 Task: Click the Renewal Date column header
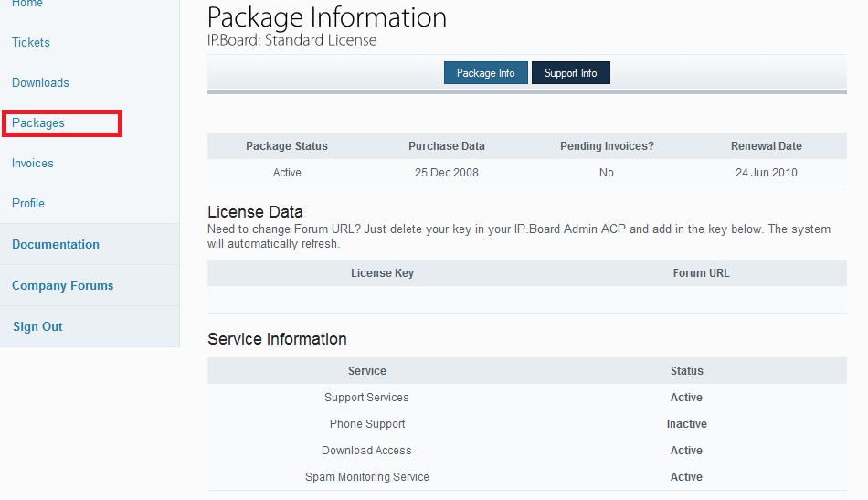pos(767,146)
